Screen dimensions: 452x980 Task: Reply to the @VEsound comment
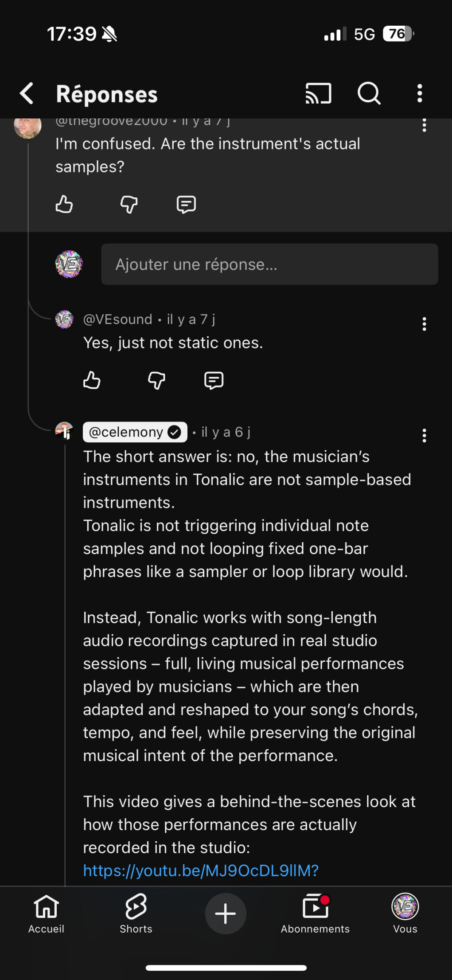click(x=214, y=380)
